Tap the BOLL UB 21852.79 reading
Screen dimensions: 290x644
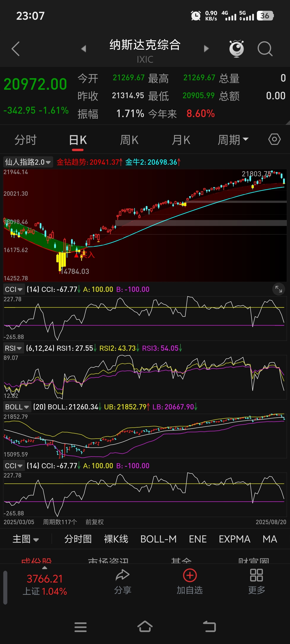tap(127, 407)
